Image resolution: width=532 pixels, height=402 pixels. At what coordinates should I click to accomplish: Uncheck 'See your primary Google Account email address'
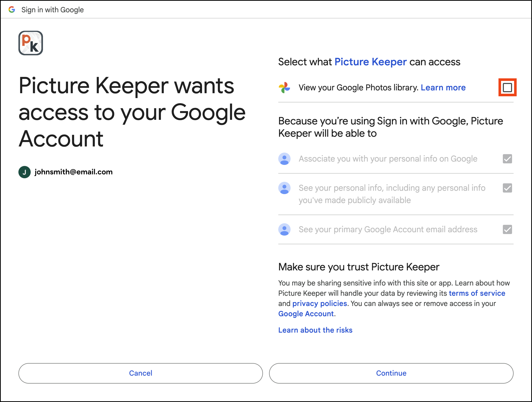[x=508, y=229]
